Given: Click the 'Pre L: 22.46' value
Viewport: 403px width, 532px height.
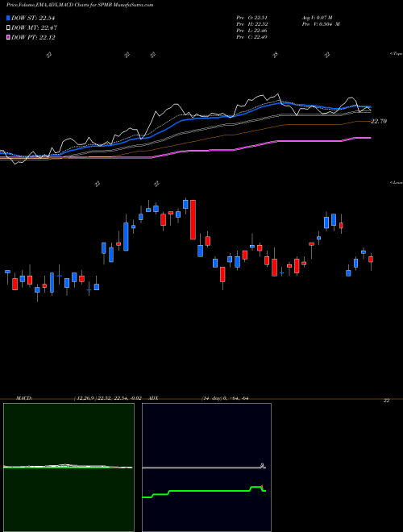Looking at the screenshot, I should 251,31.
